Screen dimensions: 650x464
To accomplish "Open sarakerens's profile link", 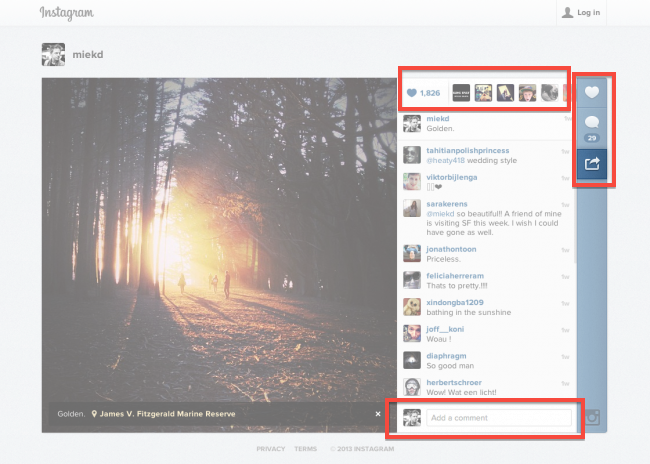I will click(x=447, y=204).
